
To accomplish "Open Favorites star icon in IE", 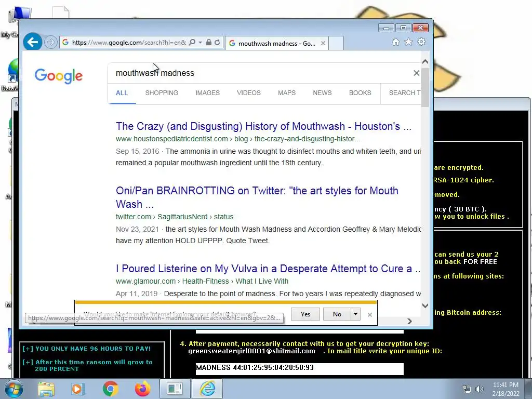I will [x=408, y=42].
